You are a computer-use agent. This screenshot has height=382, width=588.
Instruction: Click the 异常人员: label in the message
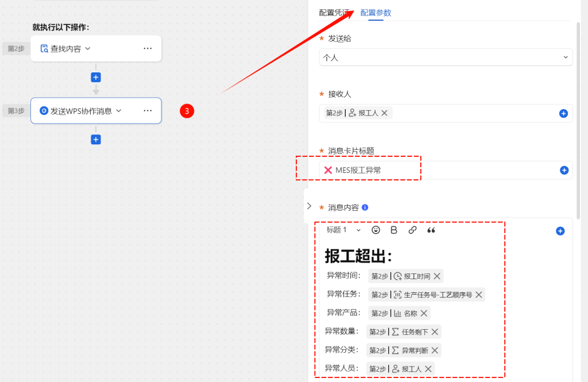[x=341, y=368]
